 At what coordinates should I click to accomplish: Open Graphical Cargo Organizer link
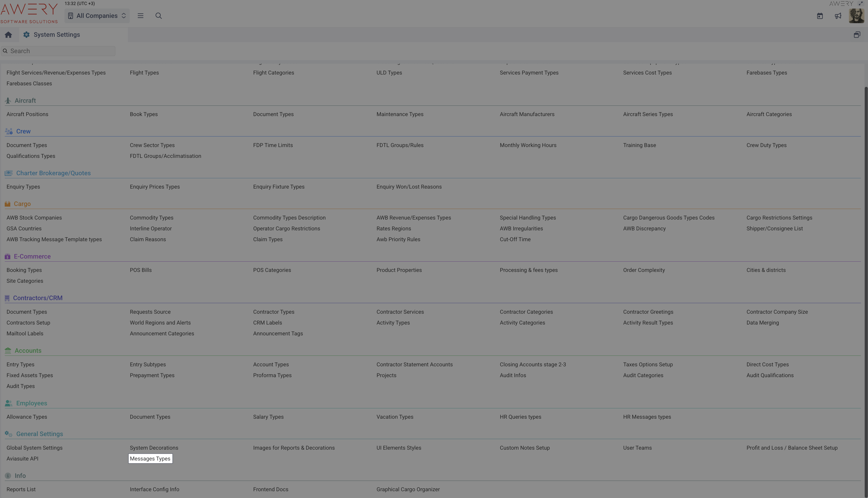(x=408, y=489)
